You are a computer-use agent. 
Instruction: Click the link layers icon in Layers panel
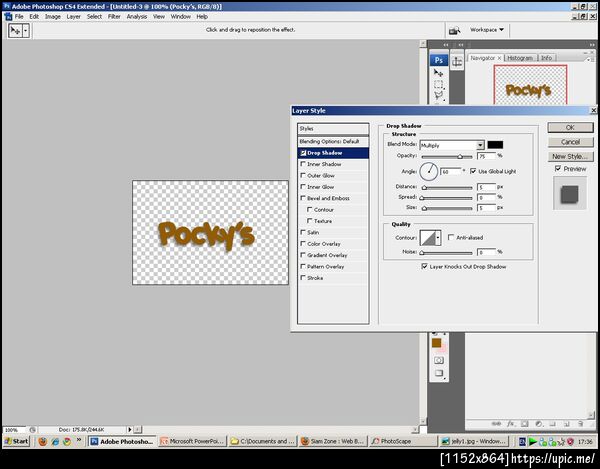click(x=496, y=424)
